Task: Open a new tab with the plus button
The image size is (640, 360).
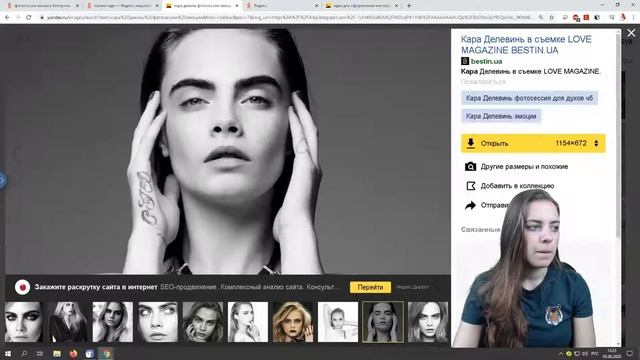Action: point(409,6)
